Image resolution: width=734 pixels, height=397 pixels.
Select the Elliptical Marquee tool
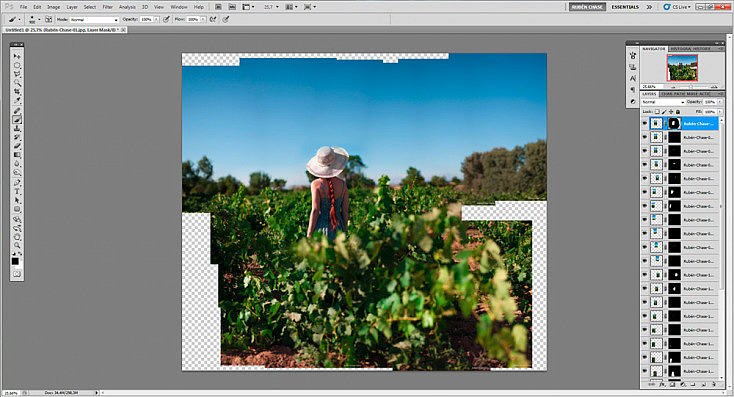click(x=17, y=65)
